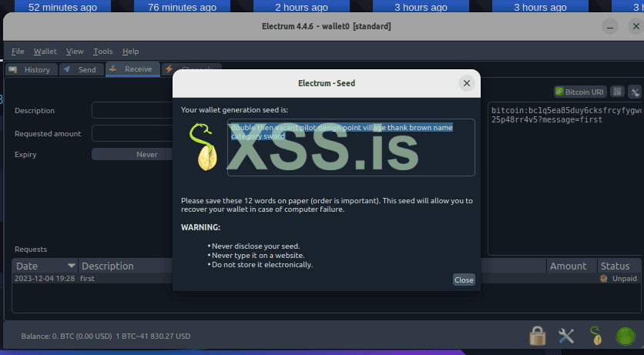
Task: Select the request dated 2023-12-04 19:28
Action: coord(45,278)
